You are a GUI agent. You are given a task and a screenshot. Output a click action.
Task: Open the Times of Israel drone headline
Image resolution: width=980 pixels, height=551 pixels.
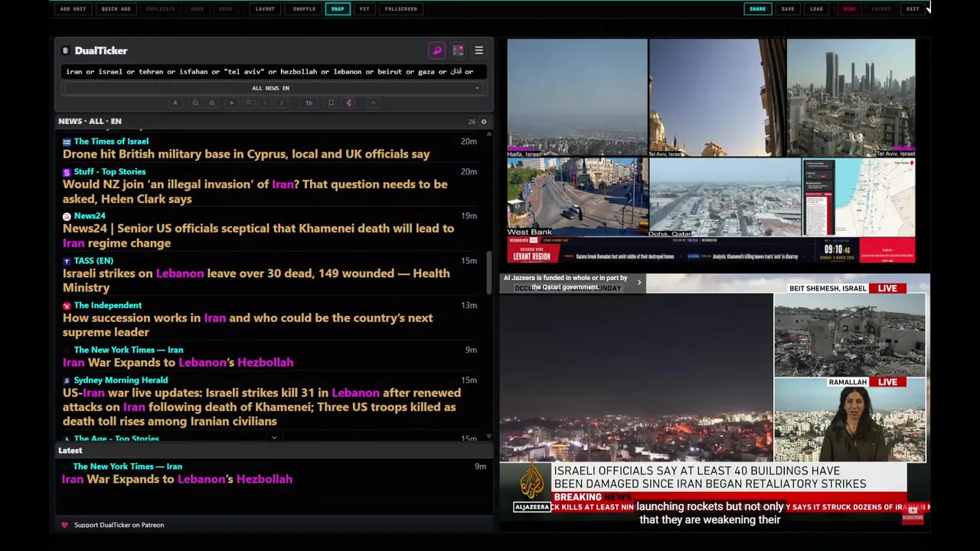246,154
